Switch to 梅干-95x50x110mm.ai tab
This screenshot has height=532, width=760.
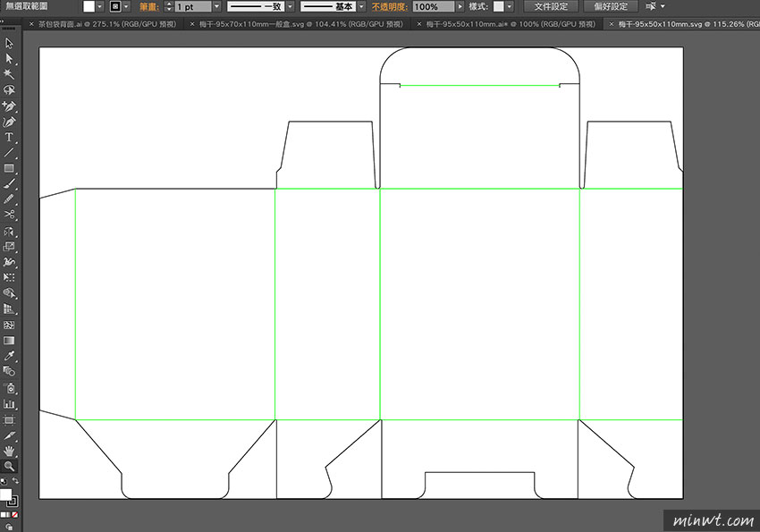click(511, 24)
